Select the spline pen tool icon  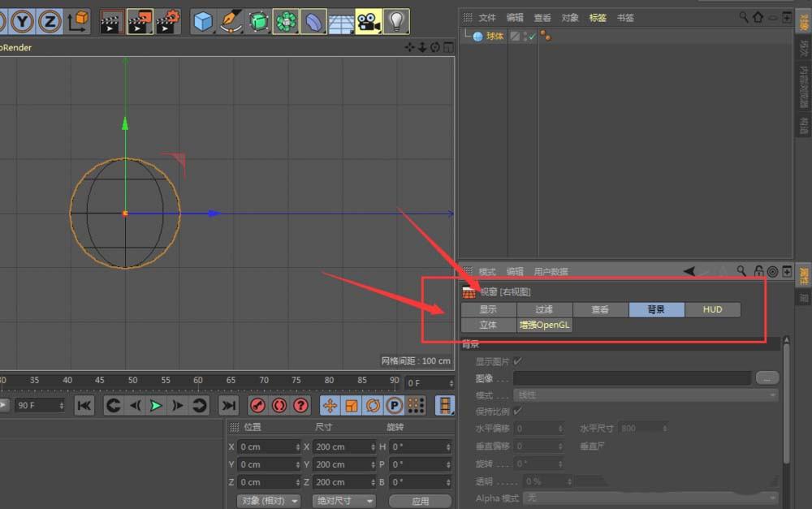tap(232, 22)
